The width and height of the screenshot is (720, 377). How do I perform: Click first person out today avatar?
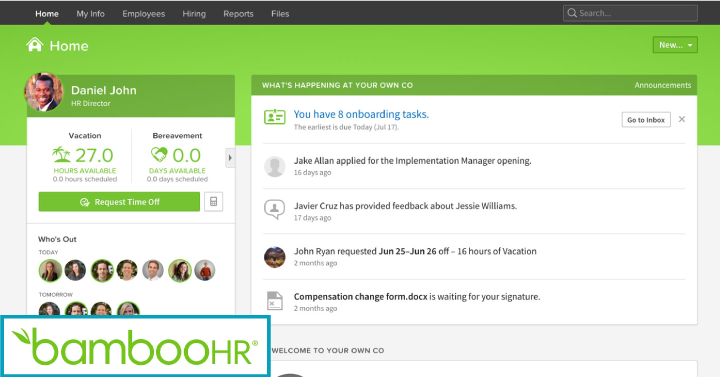[50, 270]
